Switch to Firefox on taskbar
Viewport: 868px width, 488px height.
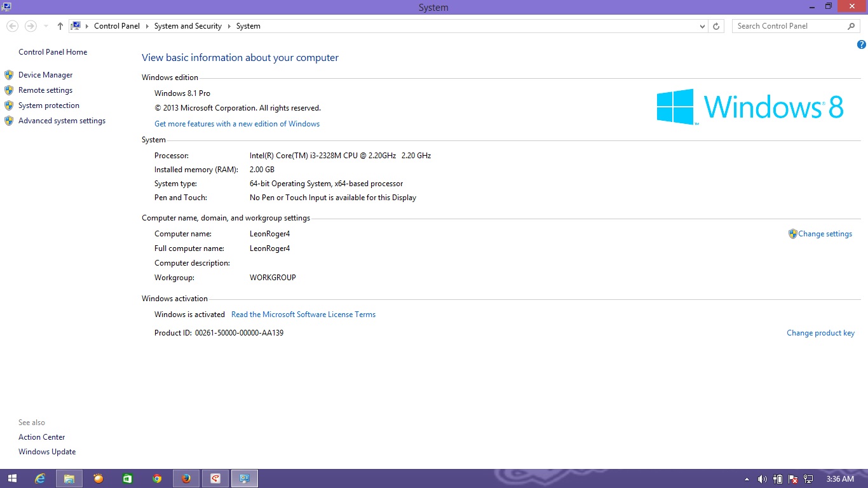coord(186,478)
